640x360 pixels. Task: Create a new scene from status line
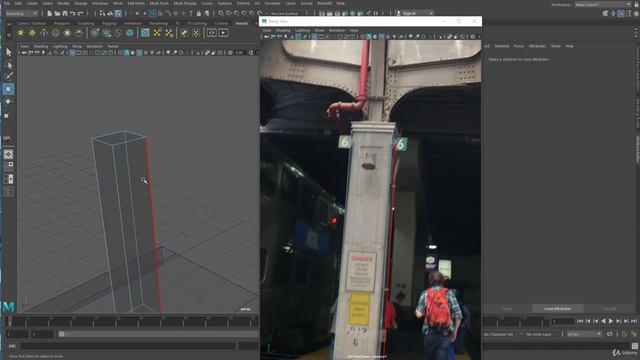coord(49,13)
